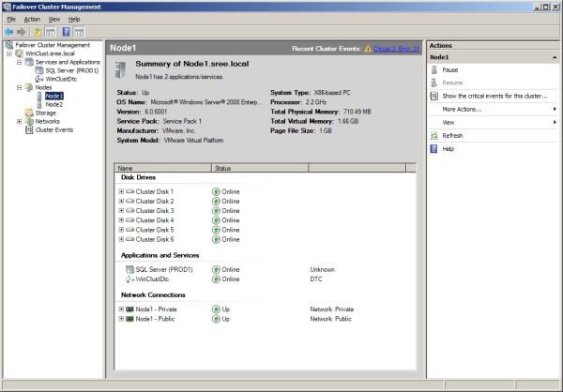Viewport: 563px width, 392px height.
Task: Click the Storage folder icon in tree
Action: 29,113
